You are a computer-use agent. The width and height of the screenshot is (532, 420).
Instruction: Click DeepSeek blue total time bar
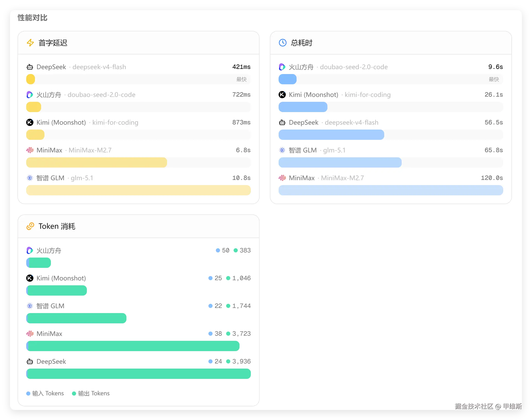pyautogui.click(x=331, y=135)
